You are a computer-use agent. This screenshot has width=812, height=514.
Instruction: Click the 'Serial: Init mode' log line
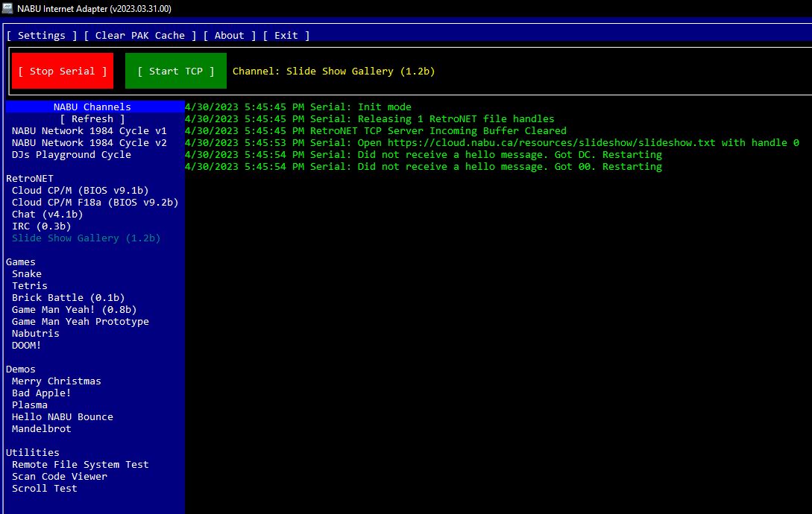coord(298,107)
